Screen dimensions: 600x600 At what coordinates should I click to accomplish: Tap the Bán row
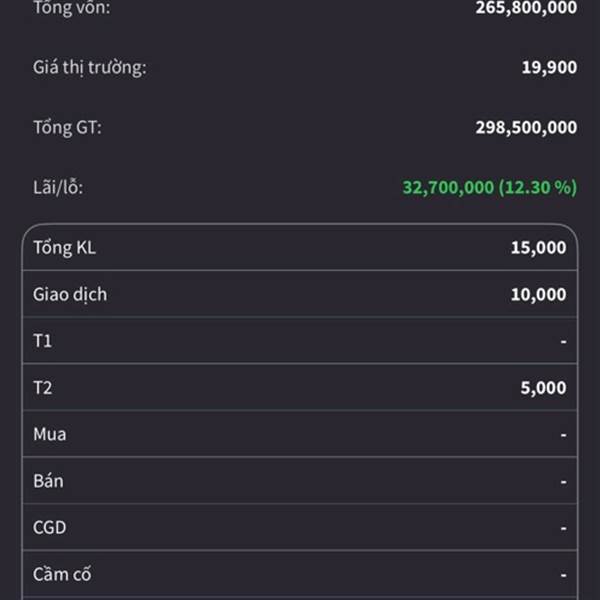(x=300, y=481)
